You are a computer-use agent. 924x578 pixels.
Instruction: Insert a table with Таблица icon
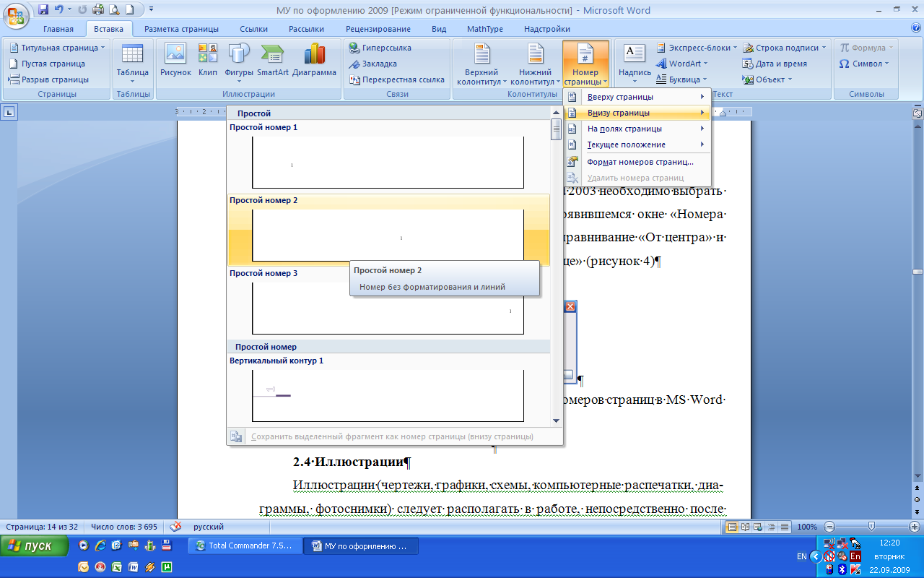132,63
